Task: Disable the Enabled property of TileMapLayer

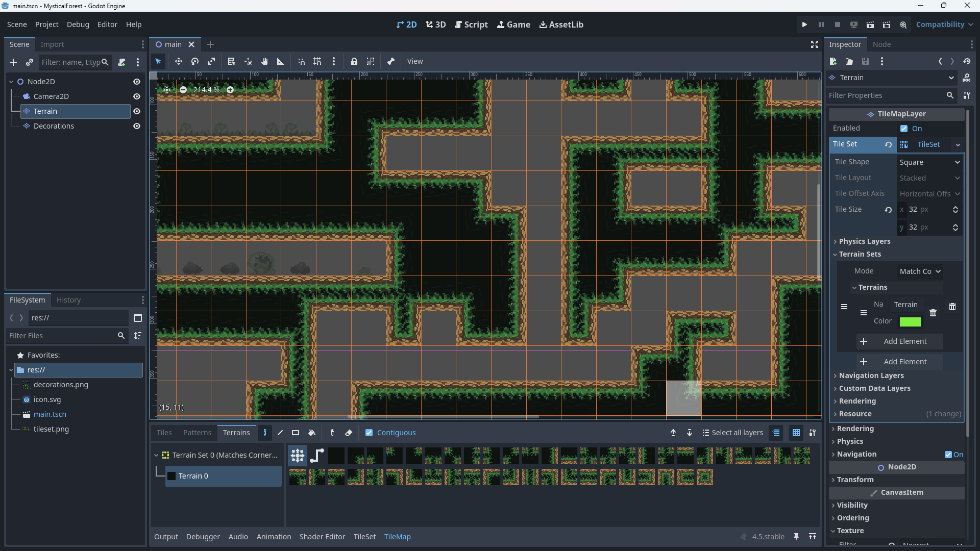Action: (904, 129)
